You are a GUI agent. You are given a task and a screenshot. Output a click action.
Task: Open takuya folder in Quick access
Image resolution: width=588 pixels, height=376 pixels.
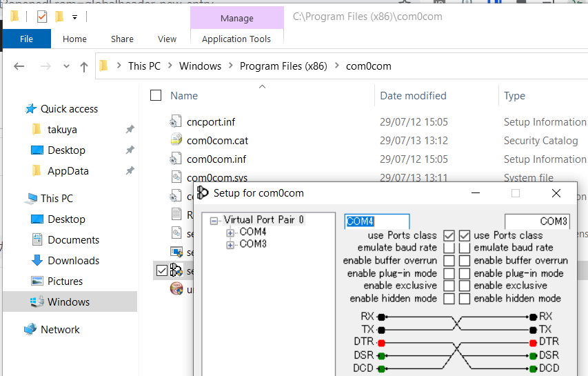coord(62,130)
